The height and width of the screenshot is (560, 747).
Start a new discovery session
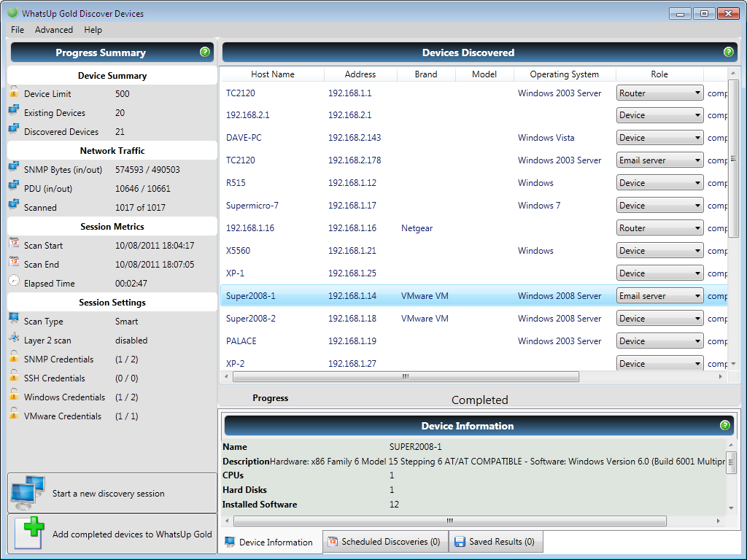(112, 493)
